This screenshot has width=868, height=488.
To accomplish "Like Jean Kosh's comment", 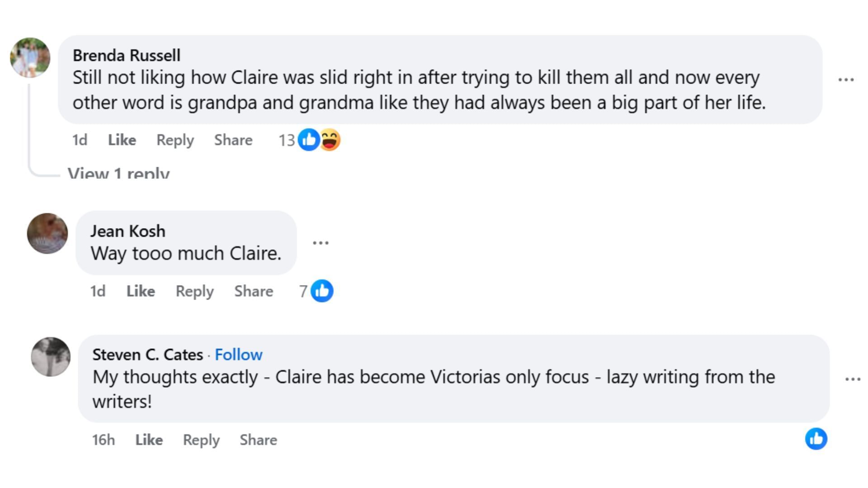I will point(141,291).
